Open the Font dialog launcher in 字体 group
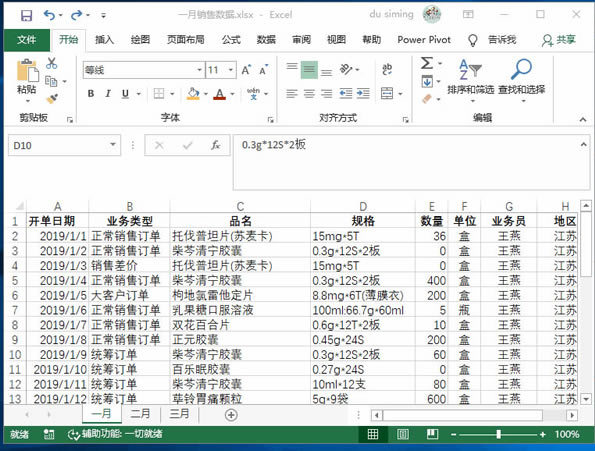 pos(270,120)
